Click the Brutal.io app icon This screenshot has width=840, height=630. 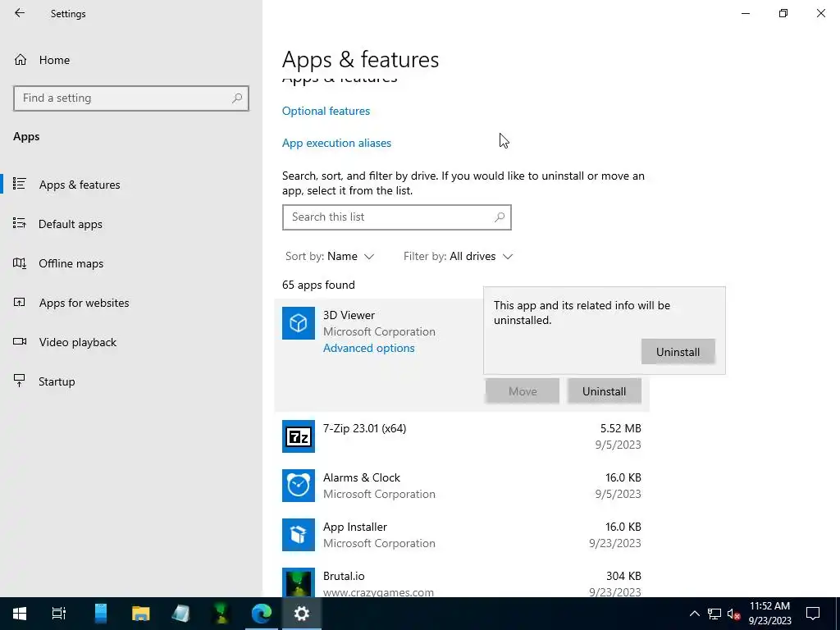pyautogui.click(x=299, y=583)
